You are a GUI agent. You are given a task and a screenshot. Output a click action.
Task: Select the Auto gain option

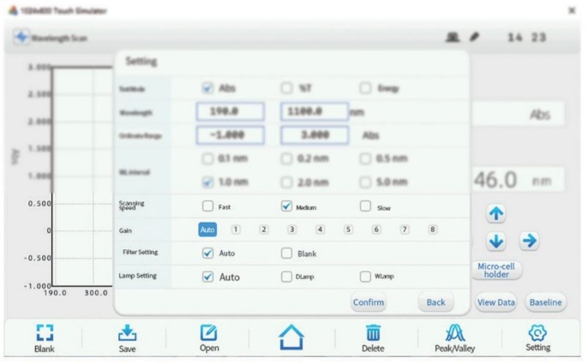(x=207, y=230)
